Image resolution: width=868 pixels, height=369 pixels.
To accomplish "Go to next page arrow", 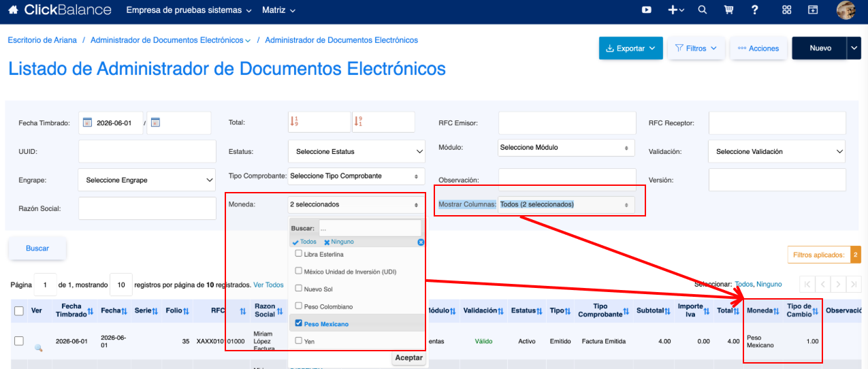I will (x=838, y=285).
